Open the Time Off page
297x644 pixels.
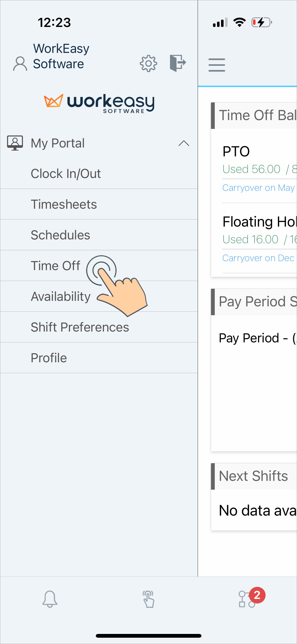click(99, 266)
